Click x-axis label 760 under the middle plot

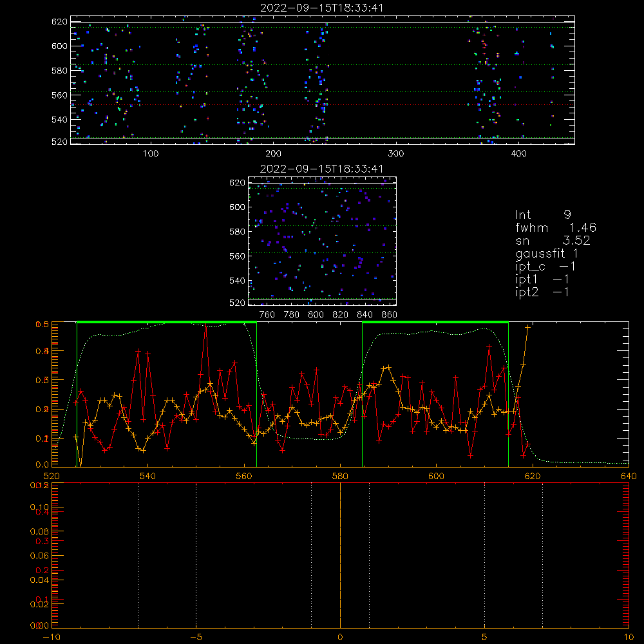(267, 315)
